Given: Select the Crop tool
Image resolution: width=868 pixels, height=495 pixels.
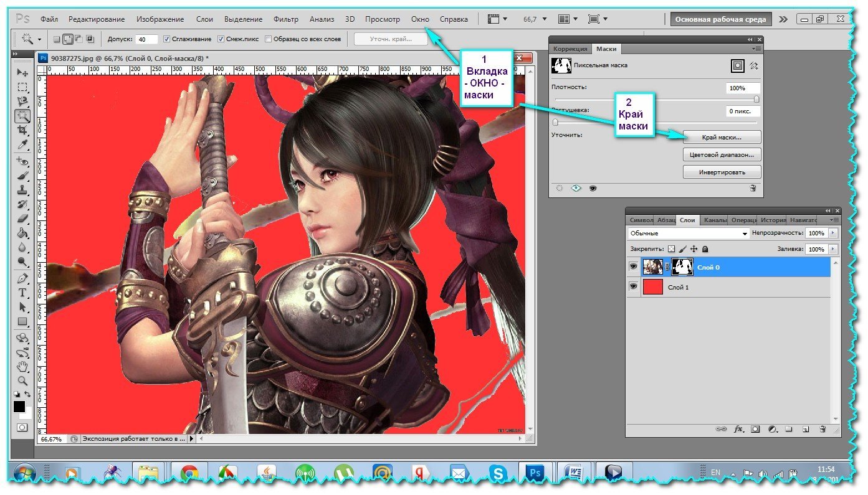Looking at the screenshot, I should tap(22, 130).
